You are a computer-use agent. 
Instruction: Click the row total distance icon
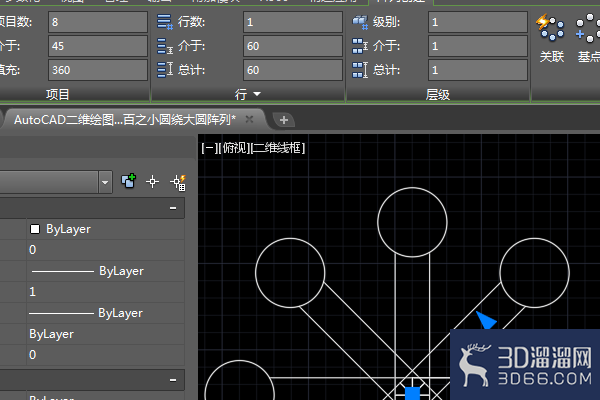(x=165, y=70)
